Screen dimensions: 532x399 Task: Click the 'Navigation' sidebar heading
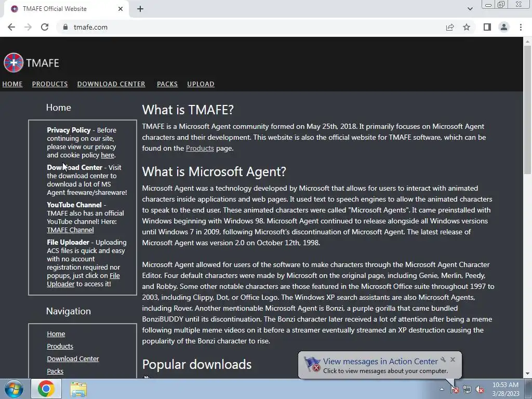69,311
